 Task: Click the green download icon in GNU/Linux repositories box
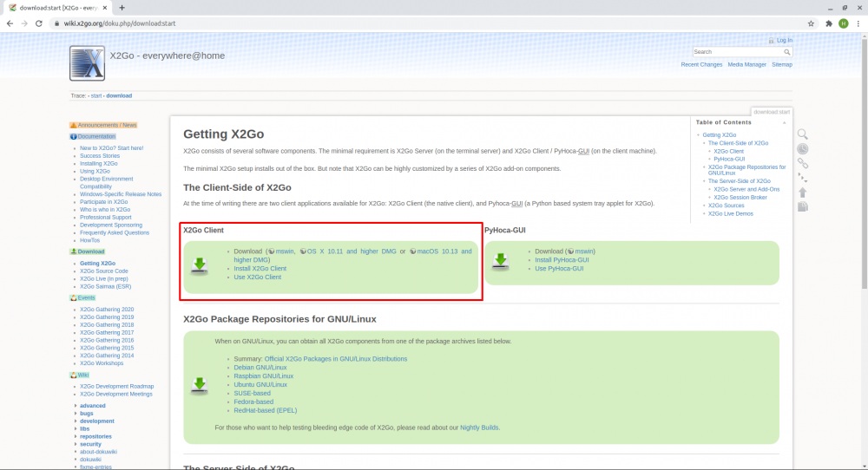click(200, 385)
